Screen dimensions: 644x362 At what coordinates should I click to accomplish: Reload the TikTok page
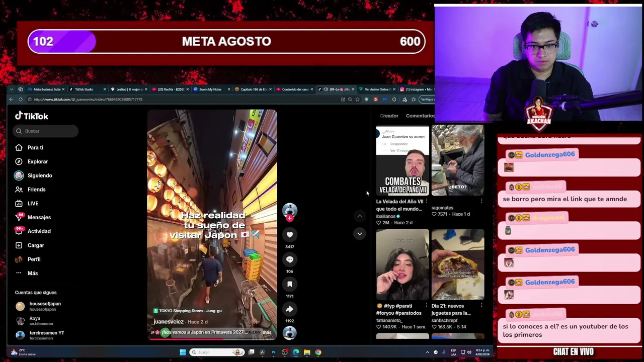click(x=21, y=100)
